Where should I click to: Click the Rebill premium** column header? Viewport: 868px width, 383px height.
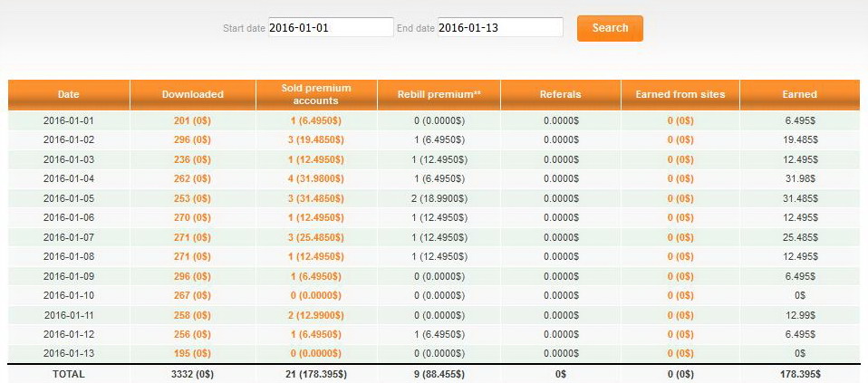(x=439, y=94)
